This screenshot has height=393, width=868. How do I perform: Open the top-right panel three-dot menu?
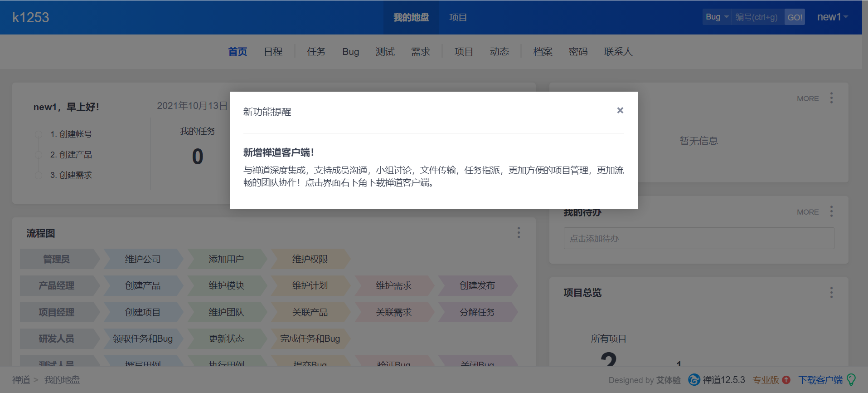(x=831, y=98)
